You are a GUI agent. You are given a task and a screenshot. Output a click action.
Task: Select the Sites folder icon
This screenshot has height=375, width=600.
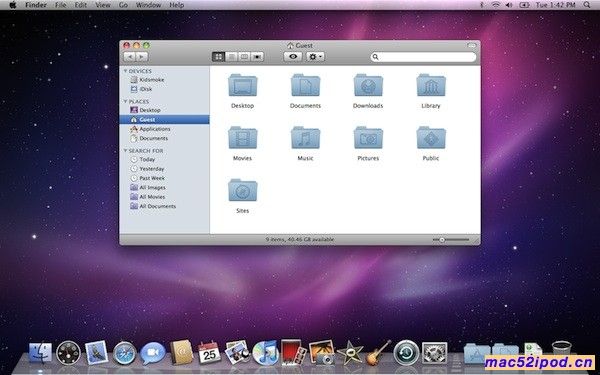click(243, 190)
